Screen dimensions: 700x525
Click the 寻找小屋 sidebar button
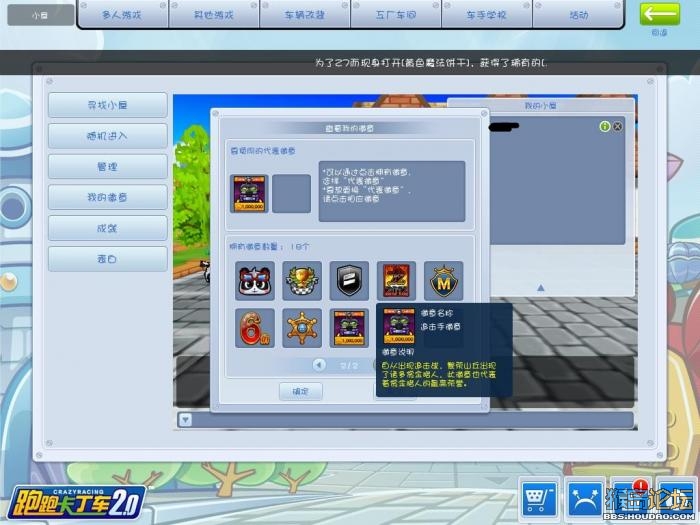point(108,105)
